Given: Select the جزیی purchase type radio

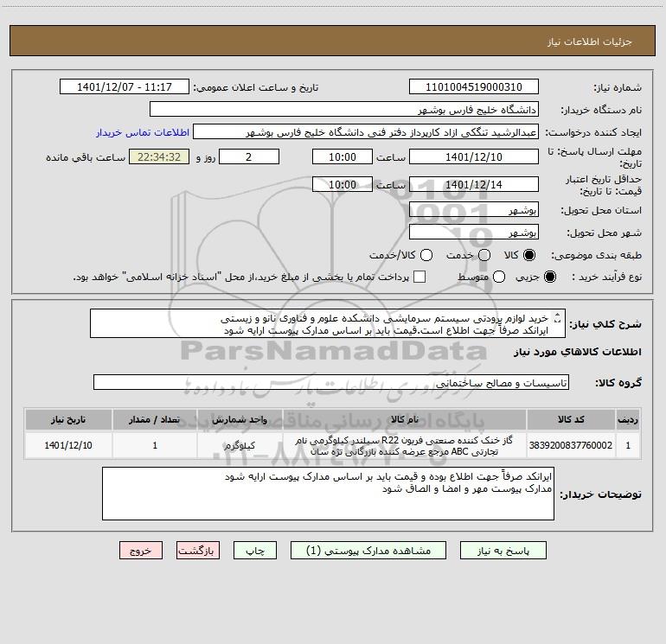Looking at the screenshot, I should [x=549, y=277].
